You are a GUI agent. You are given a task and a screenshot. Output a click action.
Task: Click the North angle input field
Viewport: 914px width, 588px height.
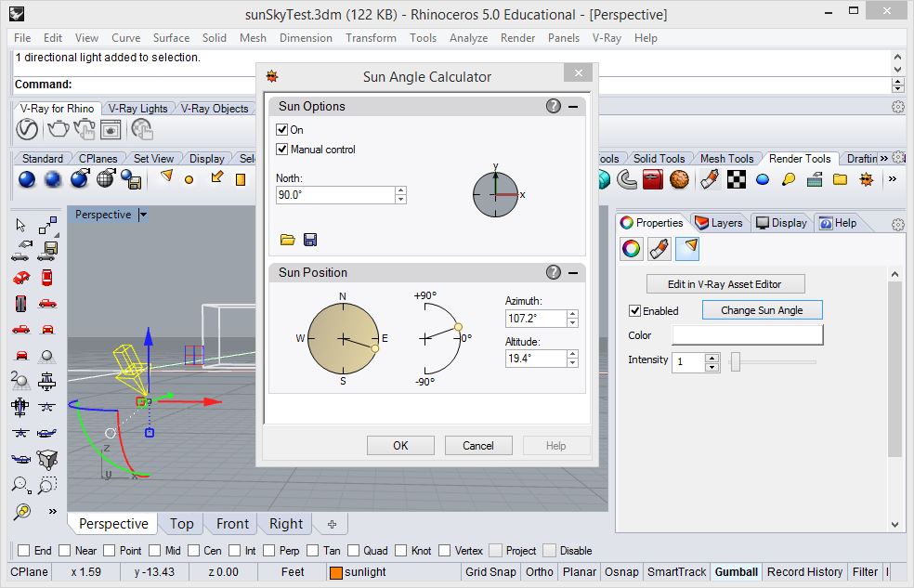[x=335, y=195]
